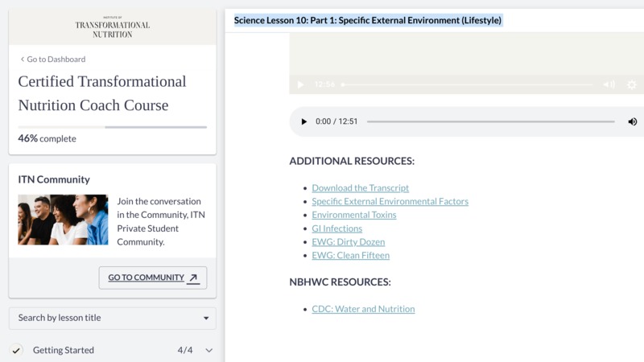The width and height of the screenshot is (644, 362).
Task: Click the ITN Community heading
Action: [54, 179]
